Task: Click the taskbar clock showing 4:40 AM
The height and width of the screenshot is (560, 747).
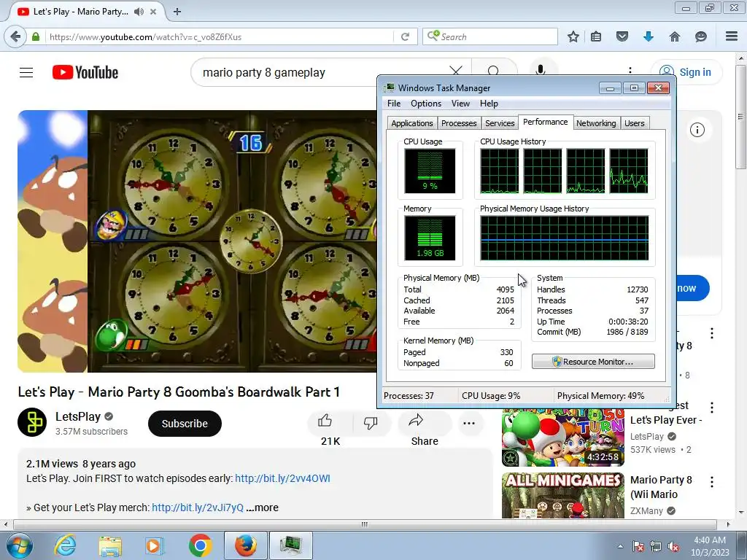Action: 710,546
